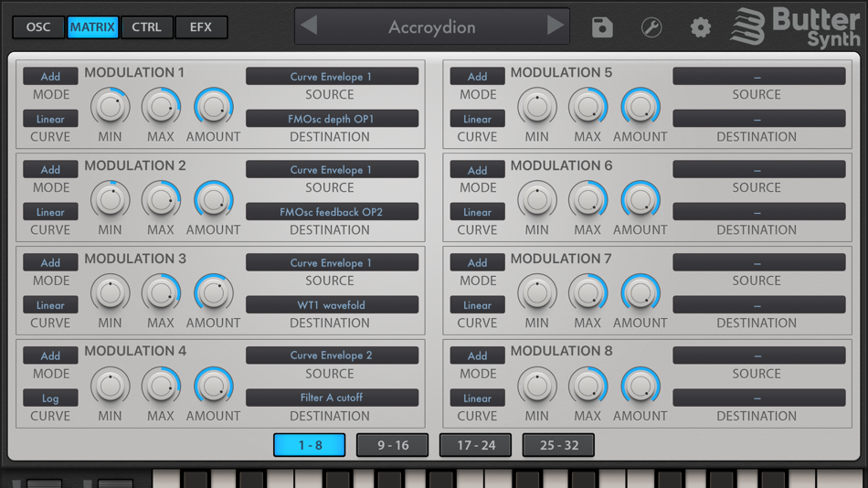Open Modulation 2 source Curve Envelope 1
Viewport: 868px width, 488px height.
pos(333,169)
